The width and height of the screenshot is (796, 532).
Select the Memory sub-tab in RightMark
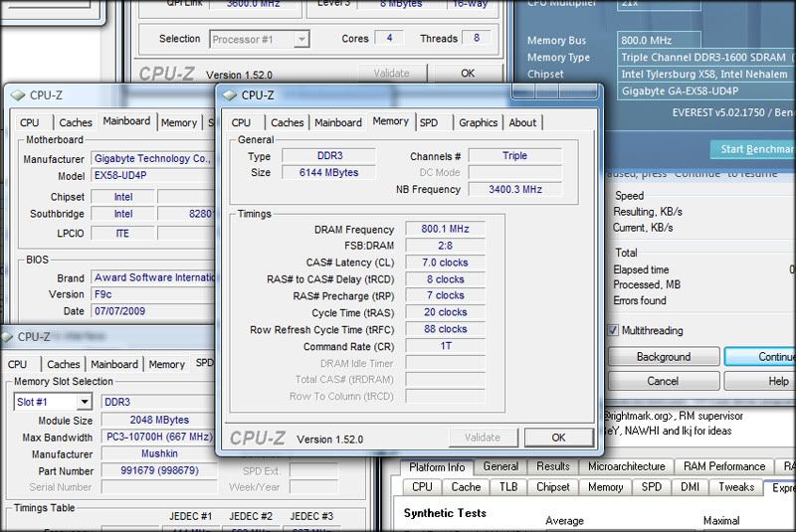[605, 487]
